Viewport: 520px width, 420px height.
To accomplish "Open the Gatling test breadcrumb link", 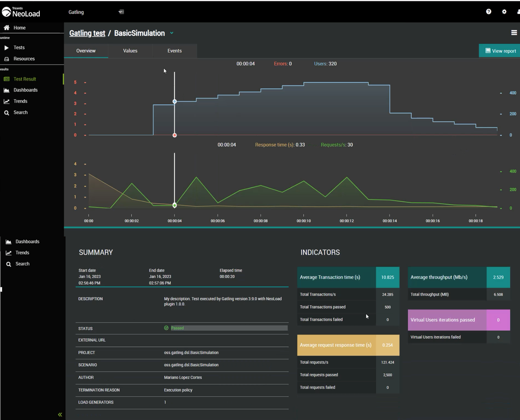I will click(87, 33).
